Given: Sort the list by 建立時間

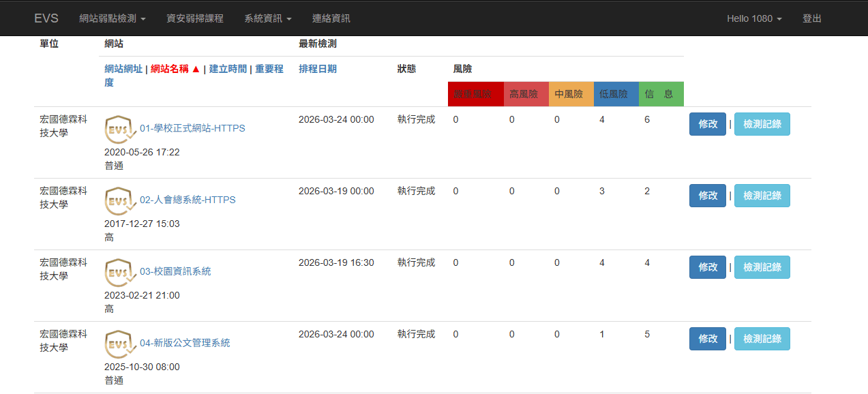Looking at the screenshot, I should (x=228, y=69).
